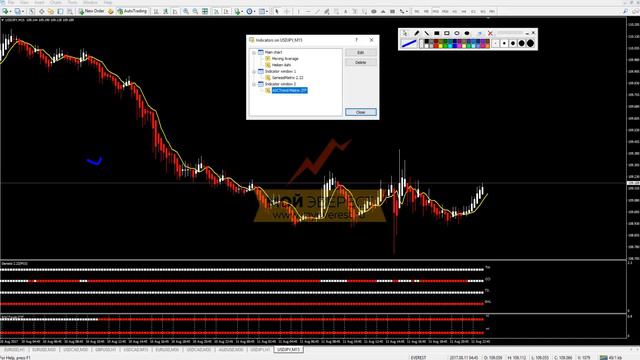Switch to H4 timeframe
This screenshot has height=360, width=640.
click(464, 11)
